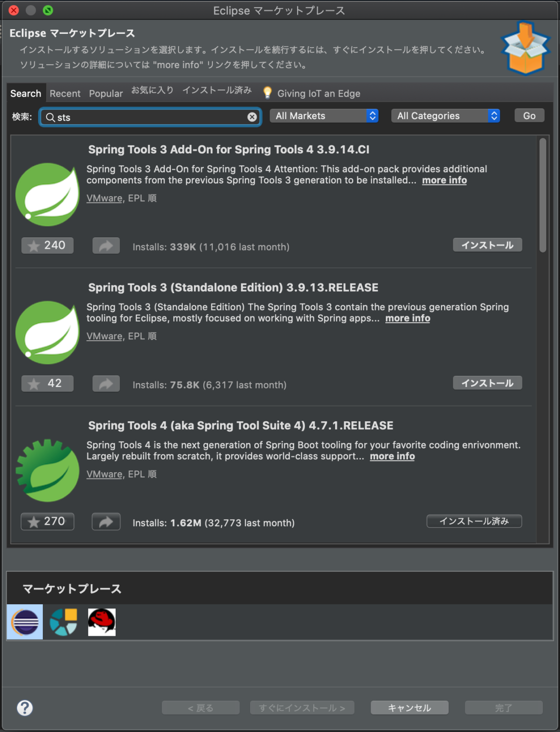Share the Spring Tools 4 entry
The width and height of the screenshot is (560, 732).
tap(106, 522)
